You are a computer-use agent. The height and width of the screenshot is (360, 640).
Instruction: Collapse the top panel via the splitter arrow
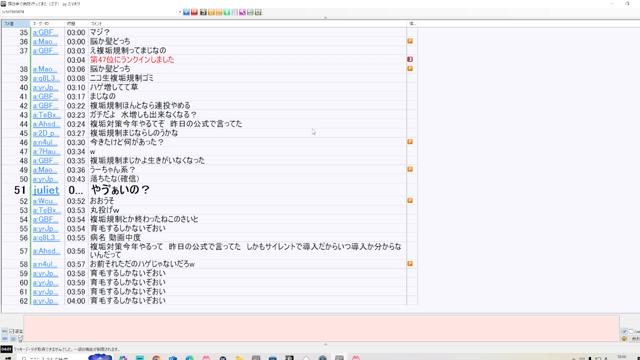[x=325, y=18]
